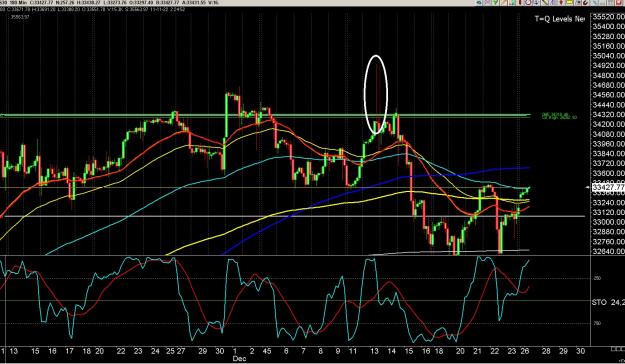Click the 34320.00 price axis label
This screenshot has height=364, width=625.
coord(609,114)
